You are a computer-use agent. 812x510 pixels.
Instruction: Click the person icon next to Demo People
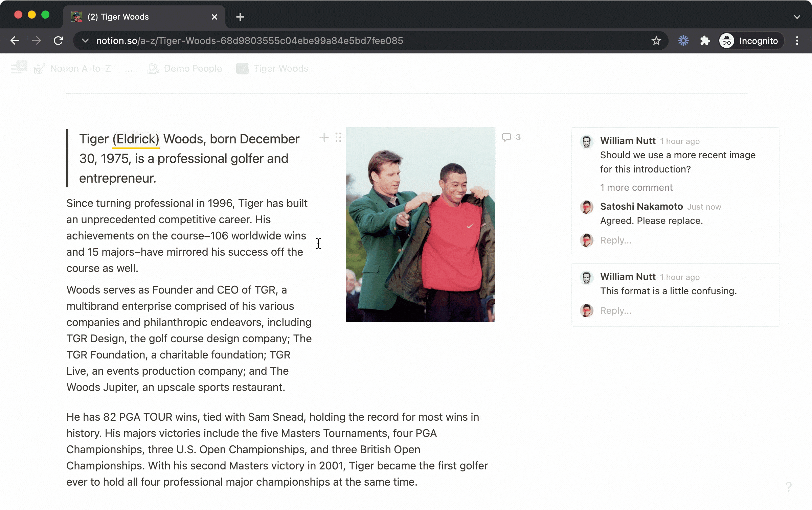pyautogui.click(x=153, y=68)
